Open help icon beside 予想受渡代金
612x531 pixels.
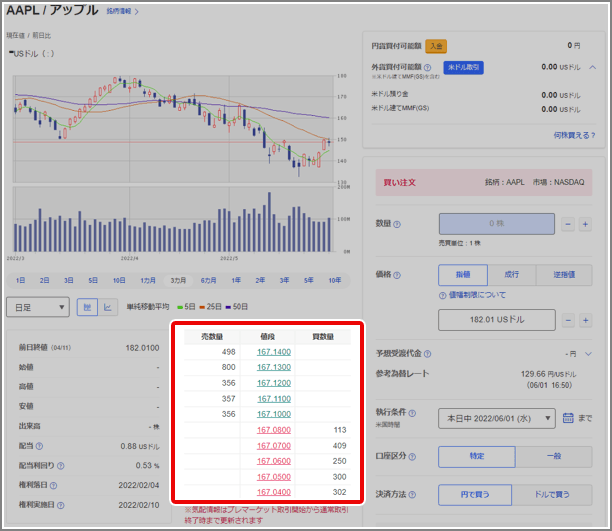(427, 354)
